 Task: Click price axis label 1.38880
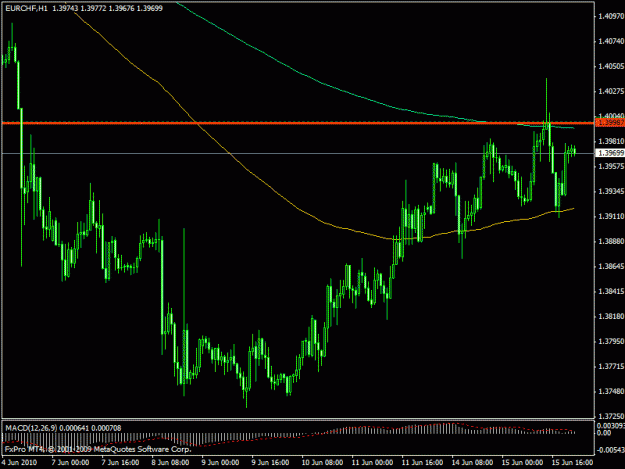coord(611,241)
